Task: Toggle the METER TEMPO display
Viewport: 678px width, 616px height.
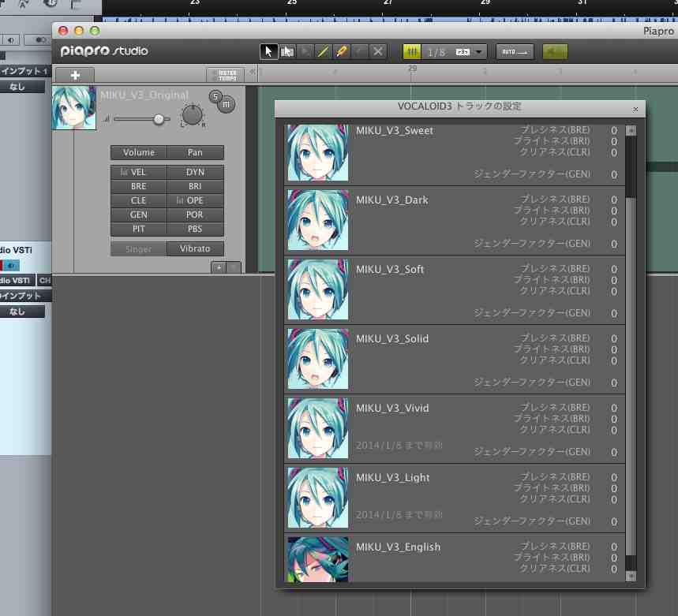Action: 226,76
